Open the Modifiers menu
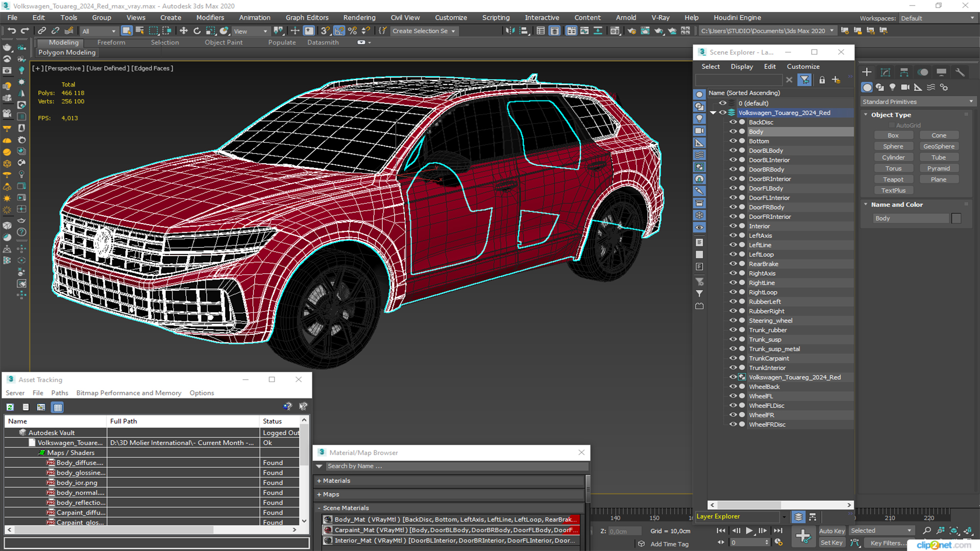 pos(210,18)
